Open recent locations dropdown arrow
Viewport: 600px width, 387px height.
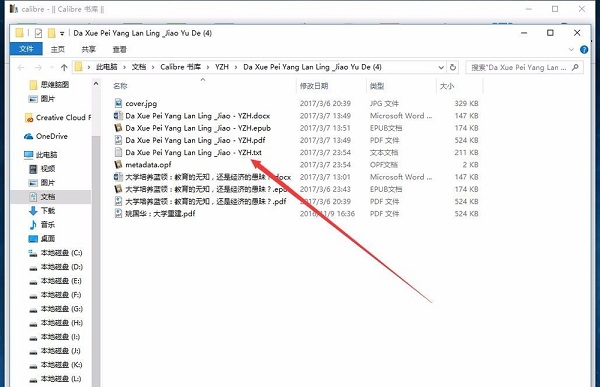tap(52, 68)
